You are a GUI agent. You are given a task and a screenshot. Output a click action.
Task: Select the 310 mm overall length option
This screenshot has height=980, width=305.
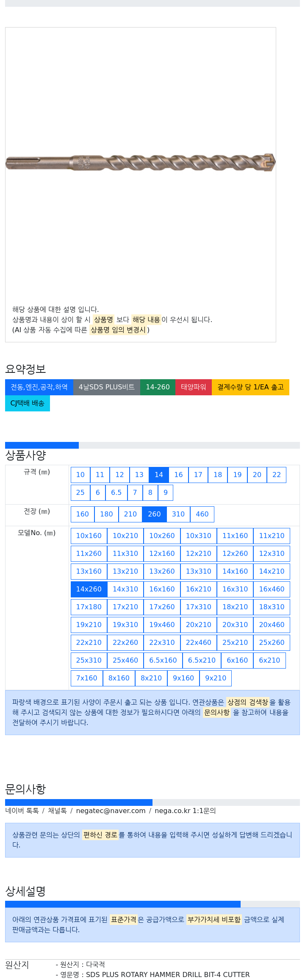178,514
